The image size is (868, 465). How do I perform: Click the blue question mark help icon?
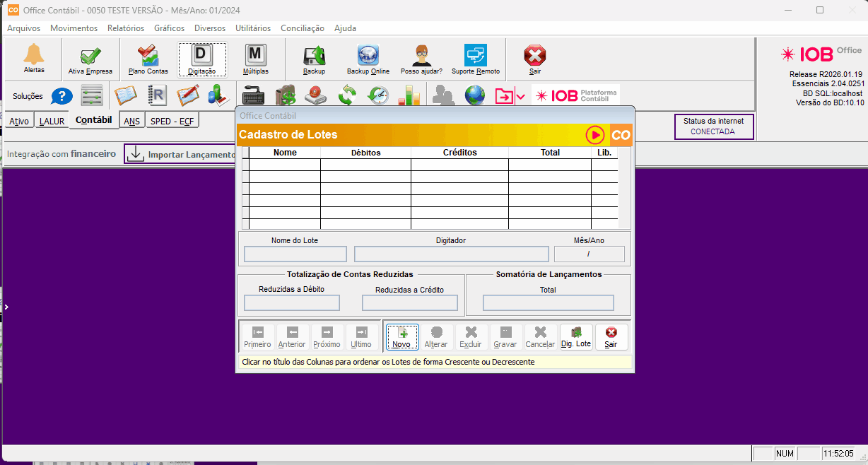62,96
